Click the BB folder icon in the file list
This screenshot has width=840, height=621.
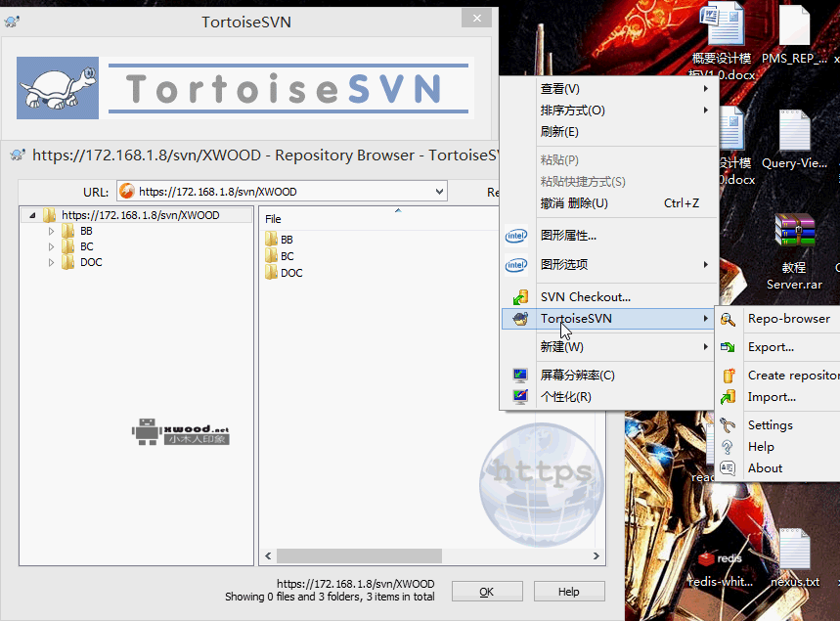pyautogui.click(x=271, y=239)
